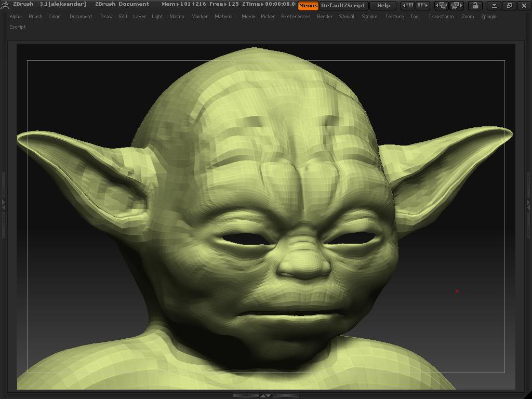Open the Brush menu
The height and width of the screenshot is (399, 532).
(36, 16)
